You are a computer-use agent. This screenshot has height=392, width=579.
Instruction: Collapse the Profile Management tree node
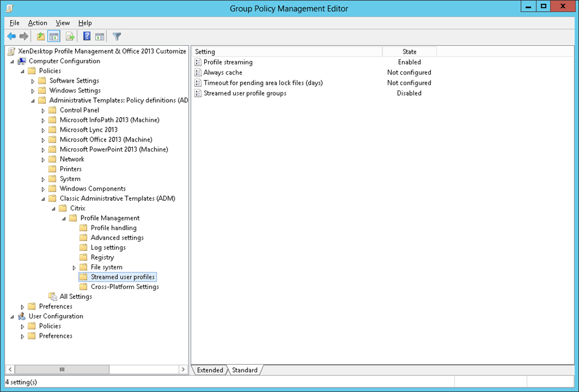(64, 218)
